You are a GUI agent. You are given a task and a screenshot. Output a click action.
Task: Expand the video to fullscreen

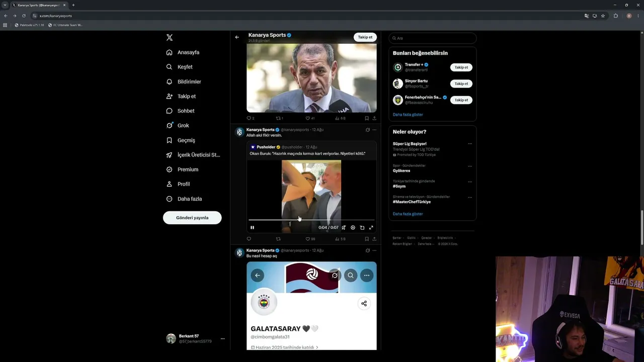pyautogui.click(x=371, y=228)
